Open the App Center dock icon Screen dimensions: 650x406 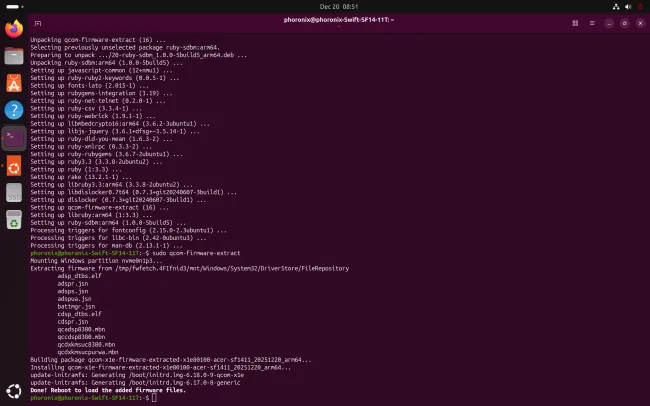coord(14,83)
